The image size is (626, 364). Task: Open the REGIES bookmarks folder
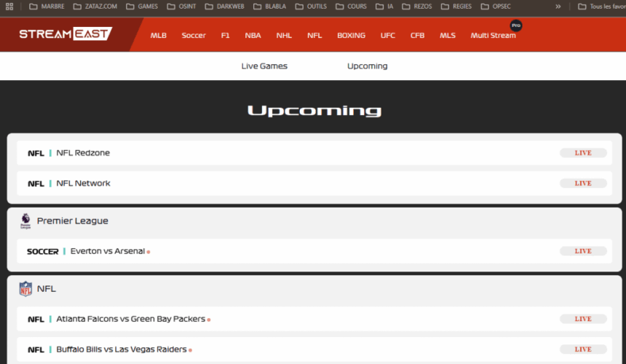click(456, 7)
